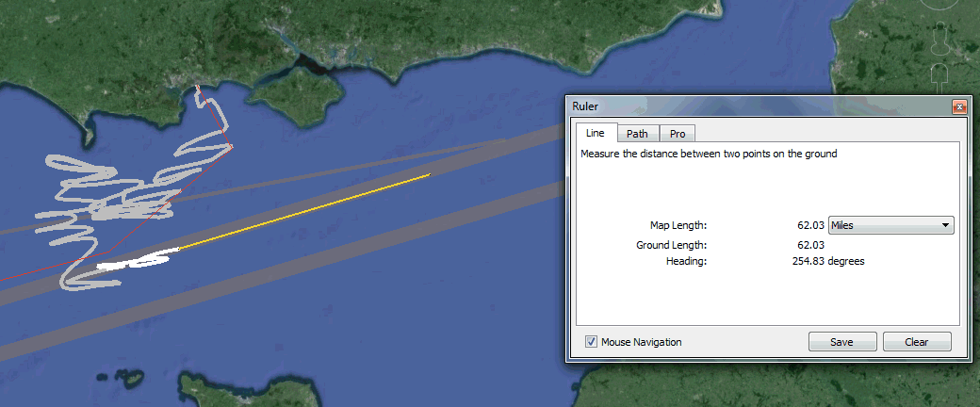This screenshot has height=407, width=980.
Task: Click the middle of the yellow measurement line
Action: (304, 212)
